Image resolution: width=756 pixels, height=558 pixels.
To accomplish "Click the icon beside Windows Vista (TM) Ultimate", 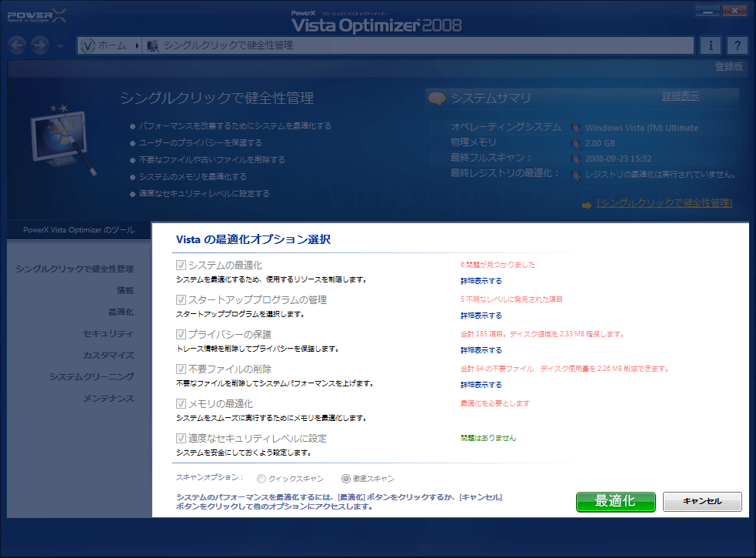I will 576,128.
